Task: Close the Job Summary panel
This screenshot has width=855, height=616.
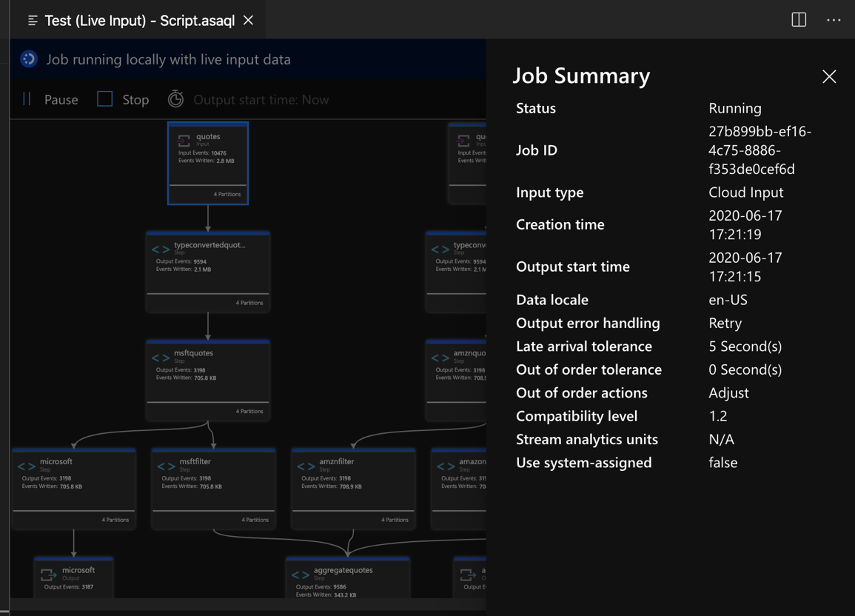Action: pos(829,76)
